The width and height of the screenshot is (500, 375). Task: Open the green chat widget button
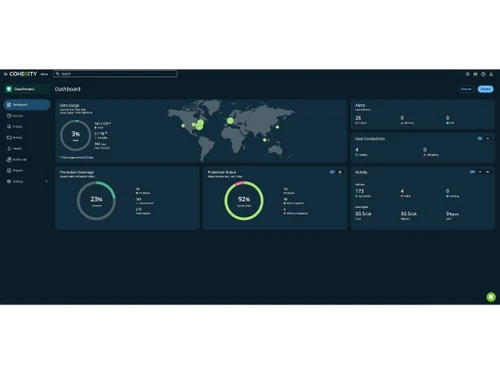pos(491,297)
